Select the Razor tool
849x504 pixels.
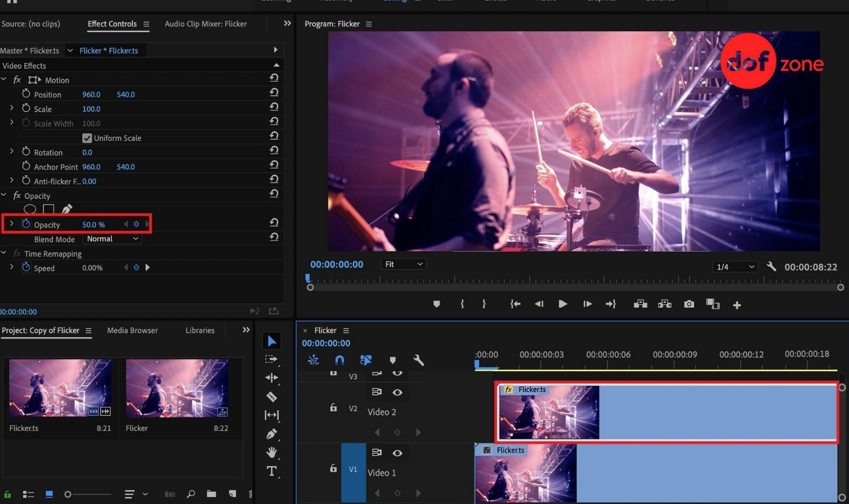pos(272,396)
